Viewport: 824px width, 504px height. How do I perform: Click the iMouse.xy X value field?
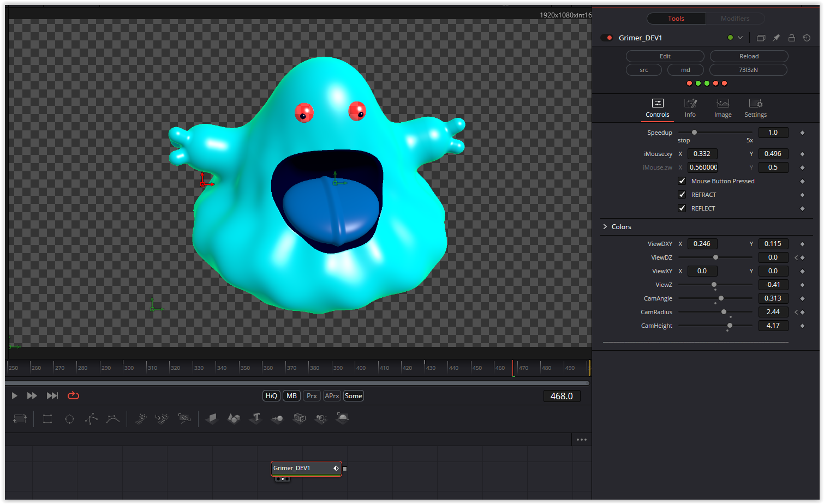tap(702, 154)
